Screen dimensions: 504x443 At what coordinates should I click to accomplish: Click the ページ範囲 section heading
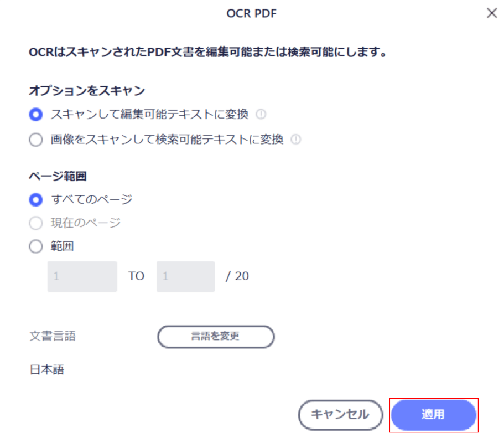click(58, 176)
